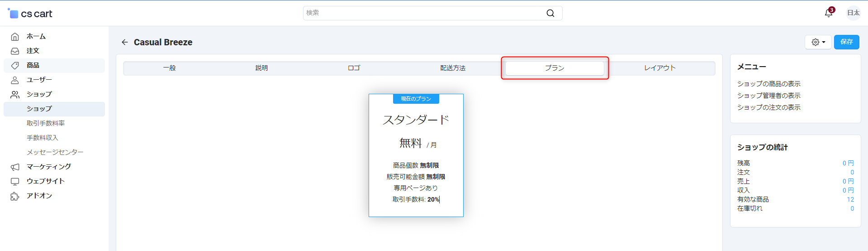Click the search magnifier icon
The width and height of the screenshot is (868, 251).
click(x=550, y=13)
